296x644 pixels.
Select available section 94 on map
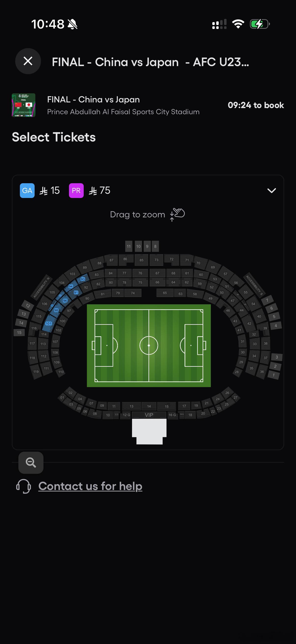click(x=71, y=286)
